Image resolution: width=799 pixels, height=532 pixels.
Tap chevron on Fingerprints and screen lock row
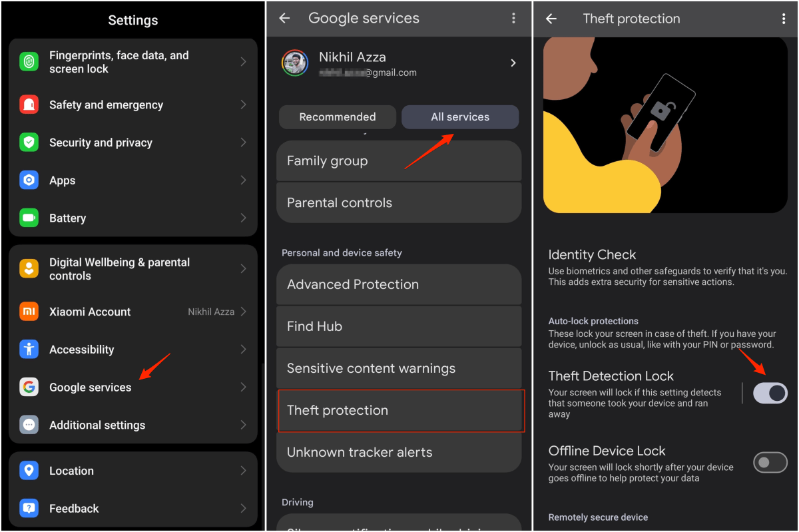coord(244,62)
